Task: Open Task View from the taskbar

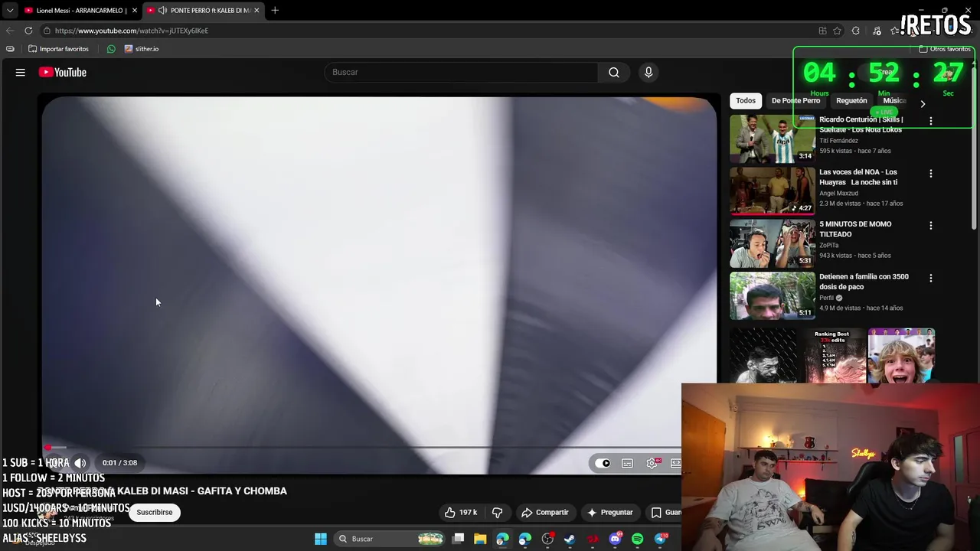Action: click(458, 539)
